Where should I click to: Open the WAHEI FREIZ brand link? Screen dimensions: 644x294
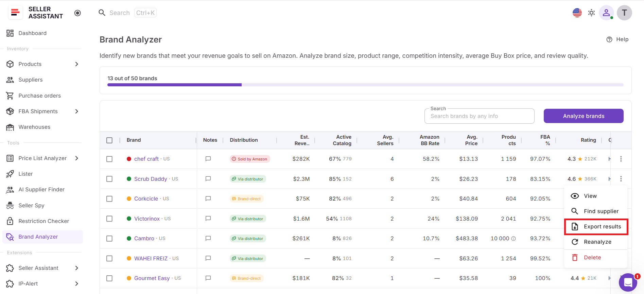click(151, 258)
